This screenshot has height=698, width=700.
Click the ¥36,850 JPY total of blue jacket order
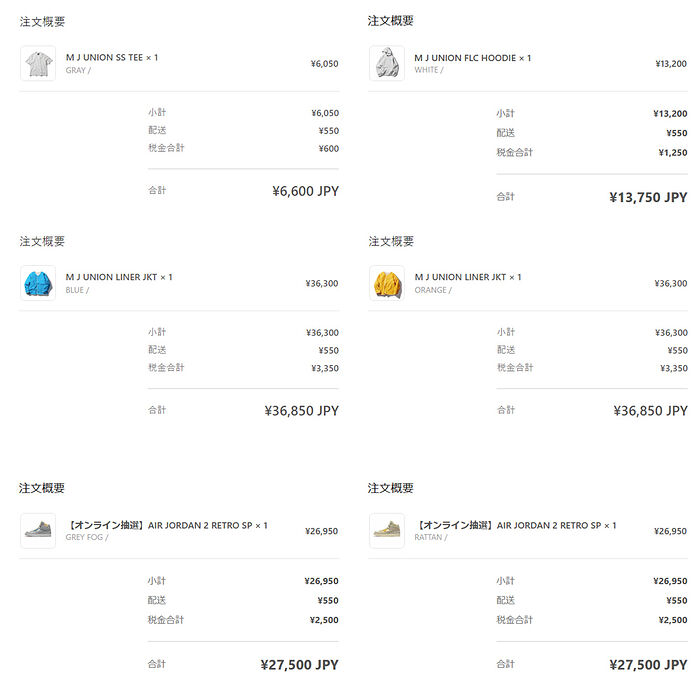[301, 411]
